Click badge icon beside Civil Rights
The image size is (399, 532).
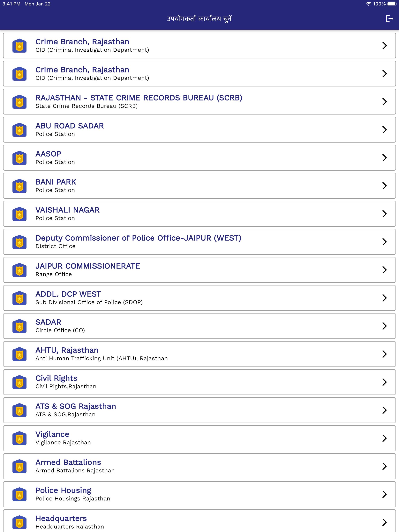pyautogui.click(x=19, y=382)
